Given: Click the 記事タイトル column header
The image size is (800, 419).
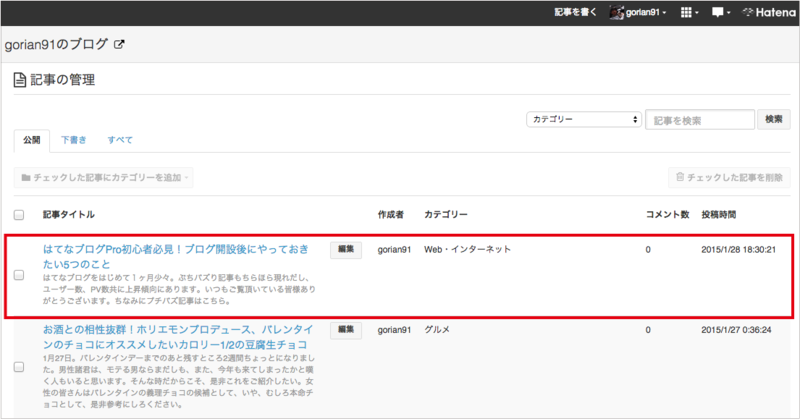Looking at the screenshot, I should (68, 215).
